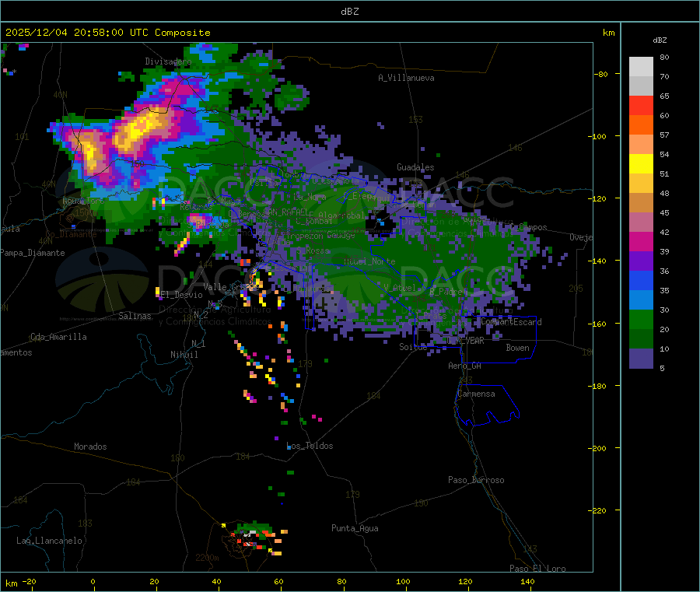Click the Paso_Barroso map label
Screen dimensions: 700x592
point(476,480)
